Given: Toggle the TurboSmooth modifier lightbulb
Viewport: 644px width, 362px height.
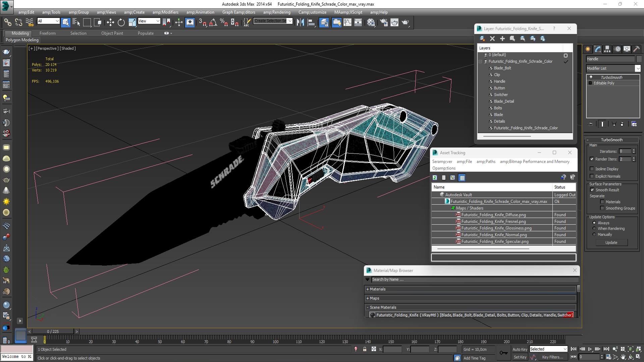Looking at the screenshot, I should tap(591, 77).
